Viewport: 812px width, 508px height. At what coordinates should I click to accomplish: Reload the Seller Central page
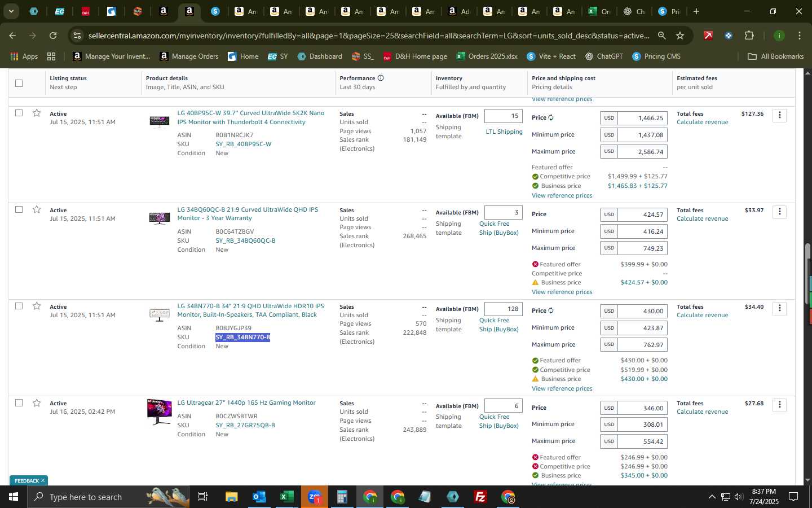[x=53, y=36]
